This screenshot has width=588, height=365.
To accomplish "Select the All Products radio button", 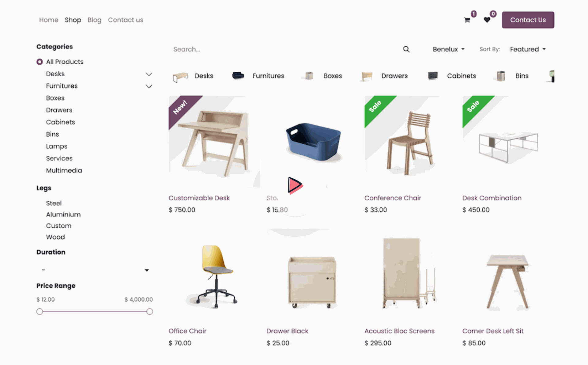I will coord(40,62).
